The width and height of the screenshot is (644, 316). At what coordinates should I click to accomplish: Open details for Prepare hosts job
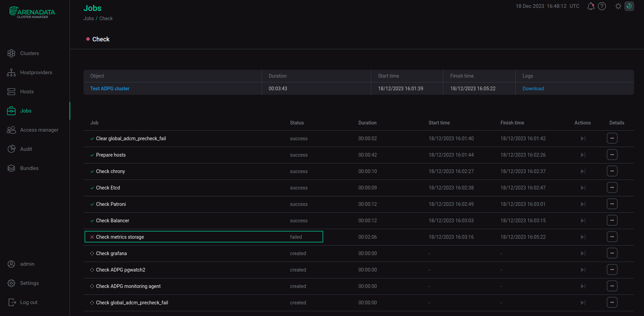[612, 155]
